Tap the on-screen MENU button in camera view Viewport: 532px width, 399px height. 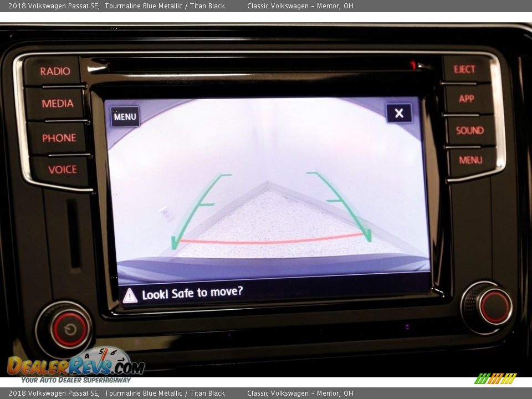[125, 117]
